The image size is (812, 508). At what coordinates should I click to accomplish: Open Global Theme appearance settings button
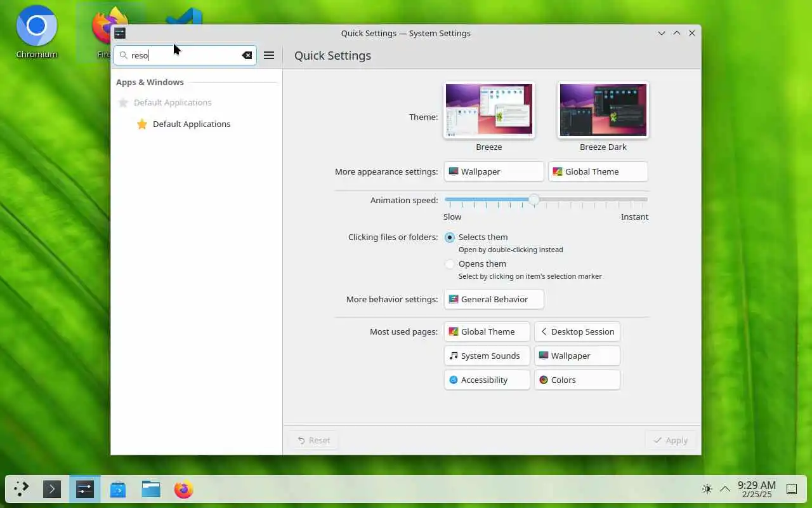(x=598, y=171)
